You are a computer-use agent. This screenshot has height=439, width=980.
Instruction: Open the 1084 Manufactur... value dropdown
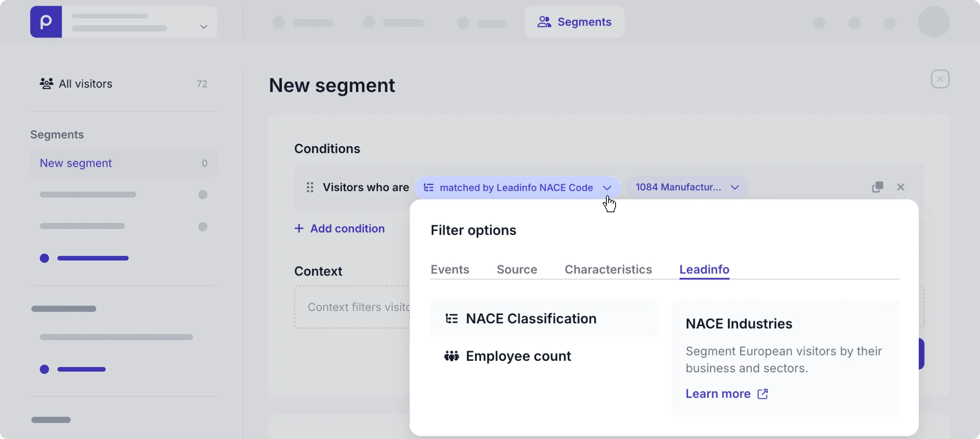click(687, 187)
